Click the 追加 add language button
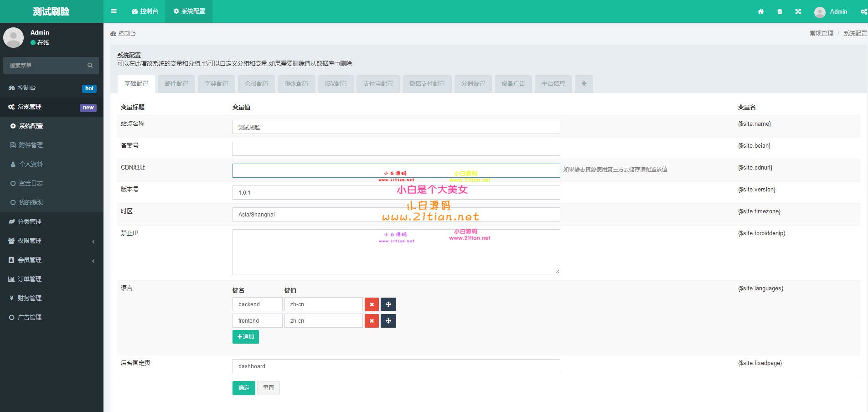The image size is (868, 412). (x=246, y=337)
